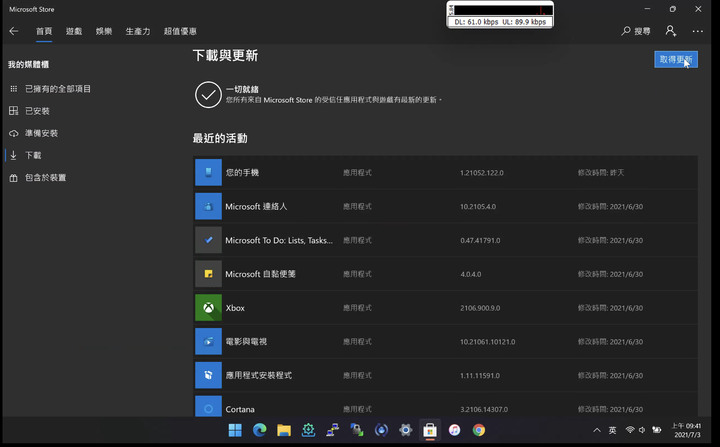This screenshot has height=447, width=720.
Task: Open Settings gear in taskbar
Action: [405, 430]
